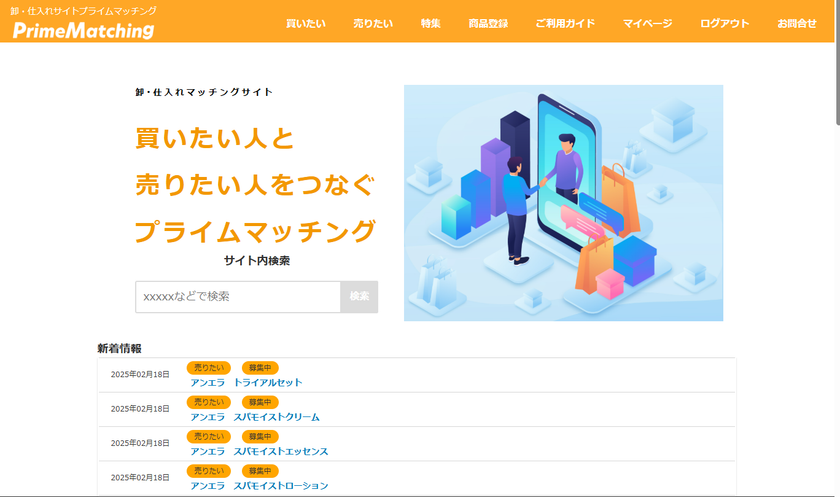Open the ご利用ガイド page
The height and width of the screenshot is (497, 840).
tap(565, 24)
